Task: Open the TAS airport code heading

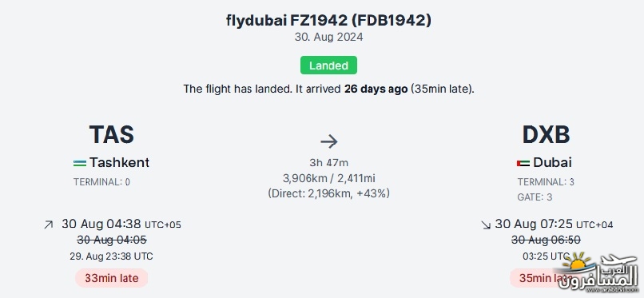Action: (x=112, y=134)
